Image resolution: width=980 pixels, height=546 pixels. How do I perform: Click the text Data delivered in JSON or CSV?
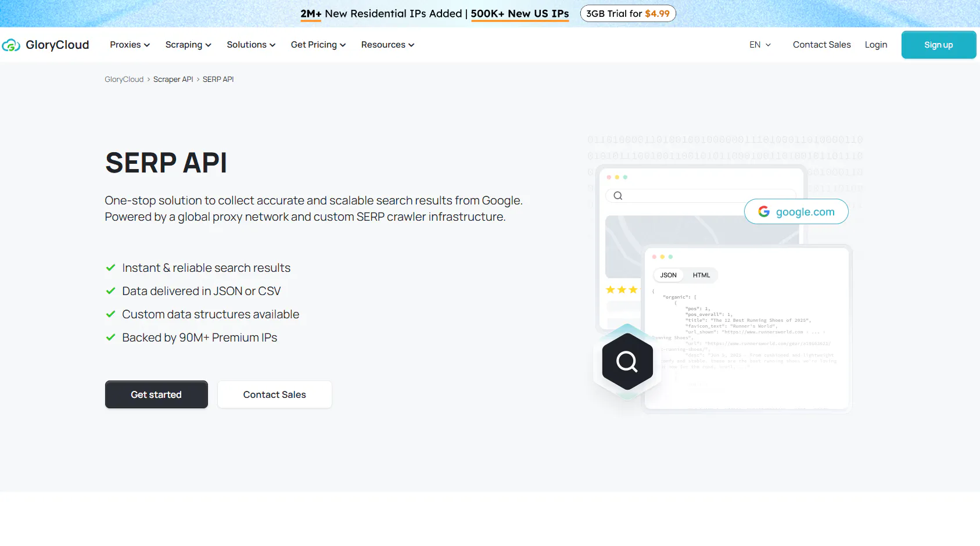coord(202,291)
